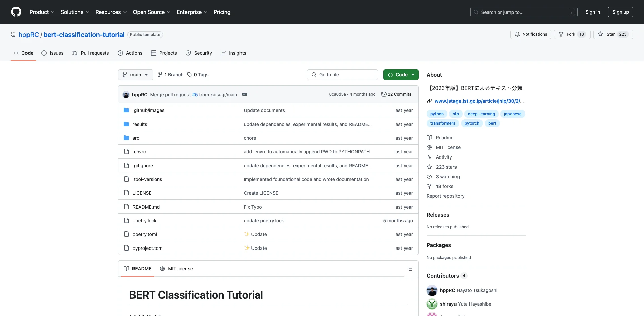644x316 pixels.
Task: Focus the Search or jump to field
Action: pos(524,12)
